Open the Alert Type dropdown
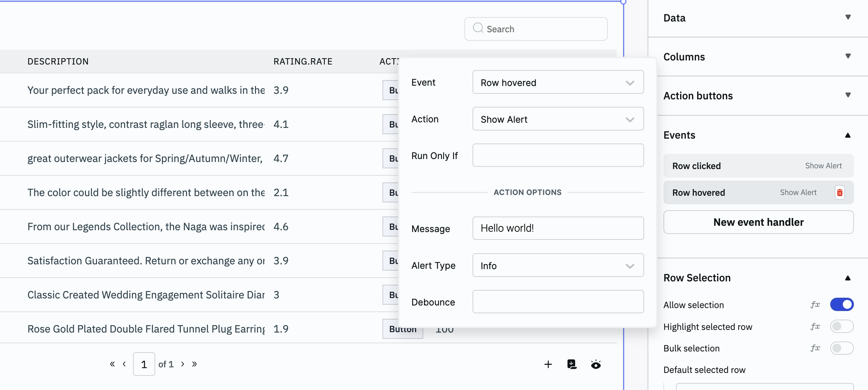This screenshot has height=390, width=868. click(558, 265)
